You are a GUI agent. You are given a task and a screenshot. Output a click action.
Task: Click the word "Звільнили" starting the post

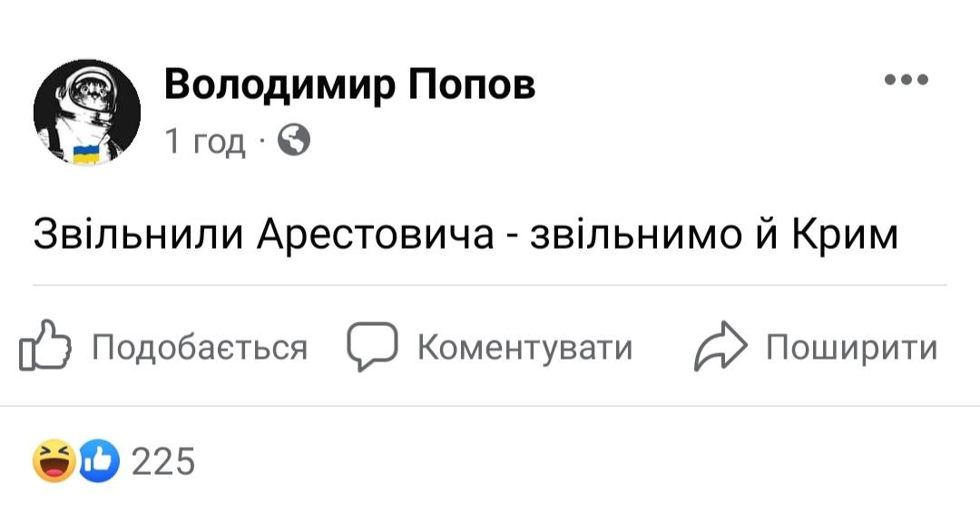click(138, 234)
